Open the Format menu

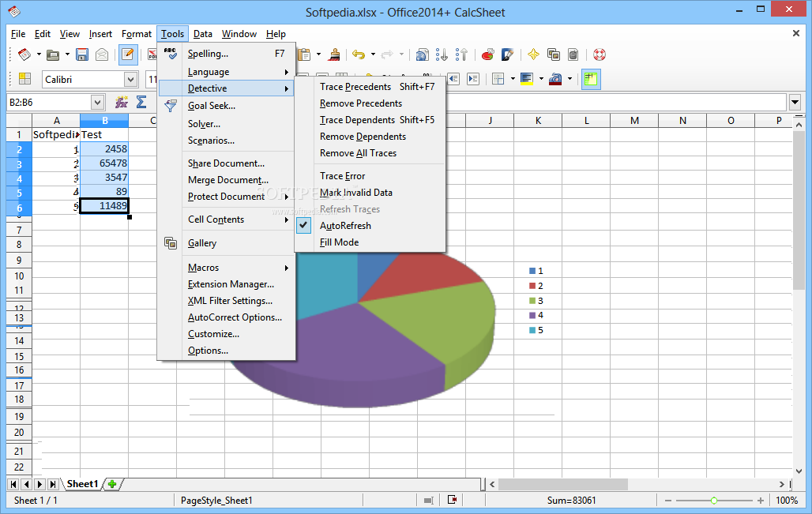tap(136, 34)
